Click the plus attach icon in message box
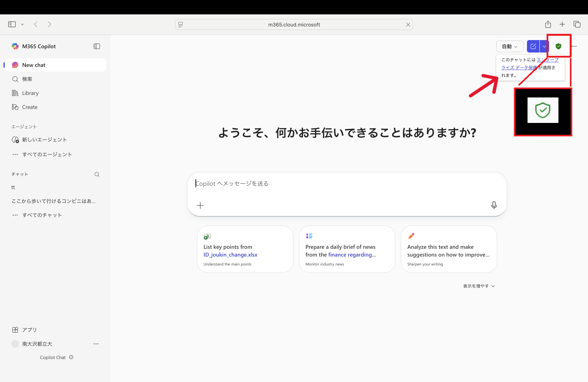This screenshot has width=588, height=382. (200, 205)
